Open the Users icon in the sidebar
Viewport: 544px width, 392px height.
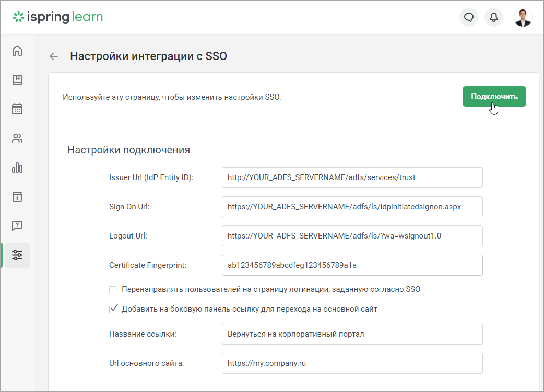point(17,138)
